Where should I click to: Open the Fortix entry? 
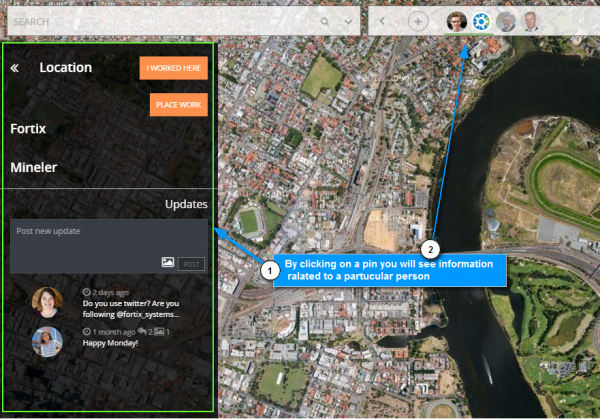28,129
